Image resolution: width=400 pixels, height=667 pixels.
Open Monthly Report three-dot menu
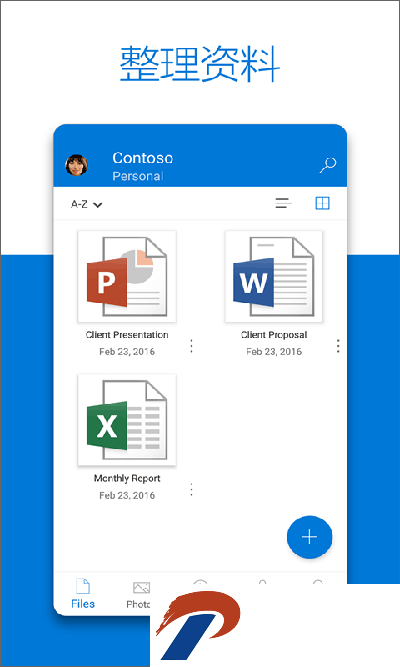click(x=191, y=490)
